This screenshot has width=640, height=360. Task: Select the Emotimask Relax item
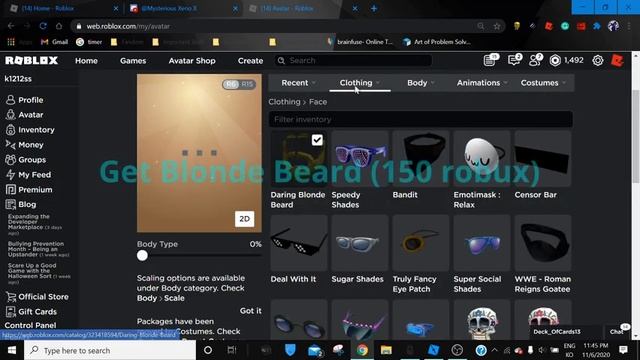[x=482, y=159]
